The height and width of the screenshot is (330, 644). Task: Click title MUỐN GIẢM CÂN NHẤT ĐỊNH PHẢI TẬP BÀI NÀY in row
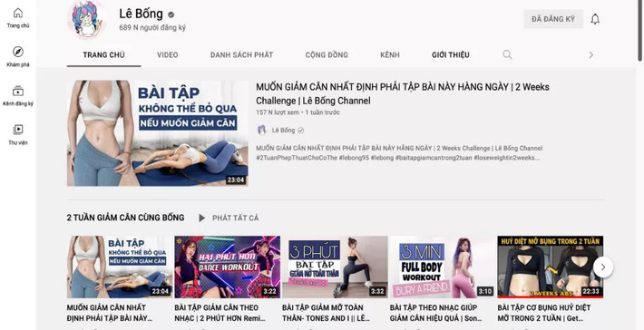click(x=110, y=313)
